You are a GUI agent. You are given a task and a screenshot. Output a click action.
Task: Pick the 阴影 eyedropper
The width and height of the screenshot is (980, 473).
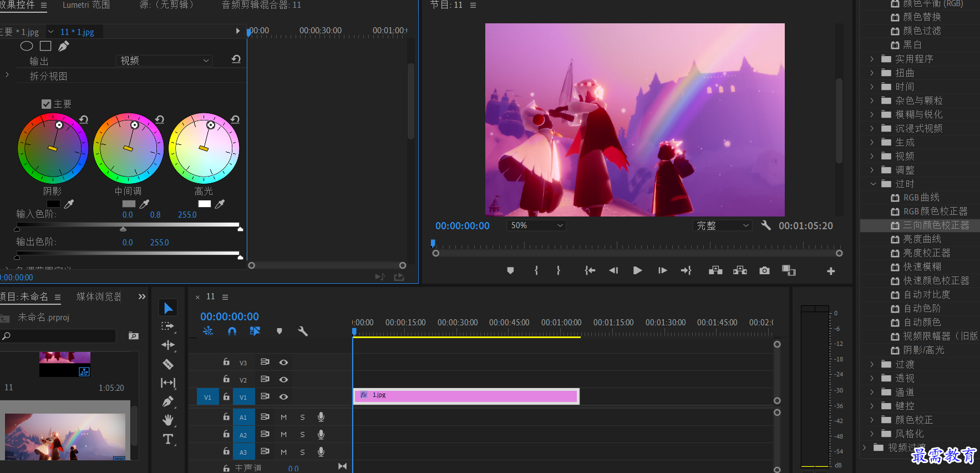point(69,204)
